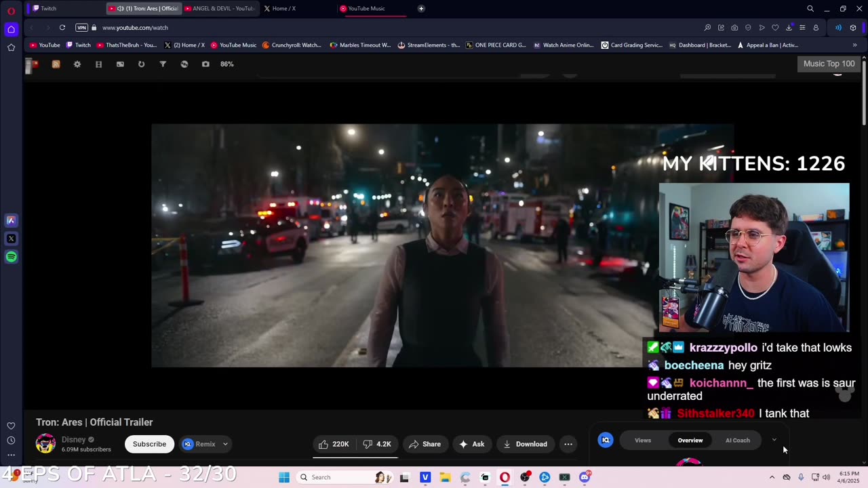
Task: Open Opera profile account icon
Action: [816, 28]
